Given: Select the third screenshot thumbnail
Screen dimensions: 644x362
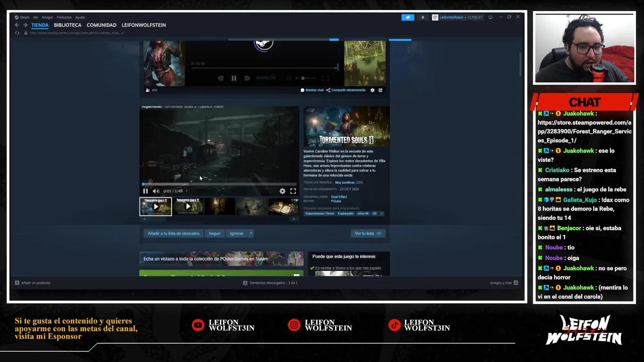Looking at the screenshot, I should pyautogui.click(x=220, y=207).
